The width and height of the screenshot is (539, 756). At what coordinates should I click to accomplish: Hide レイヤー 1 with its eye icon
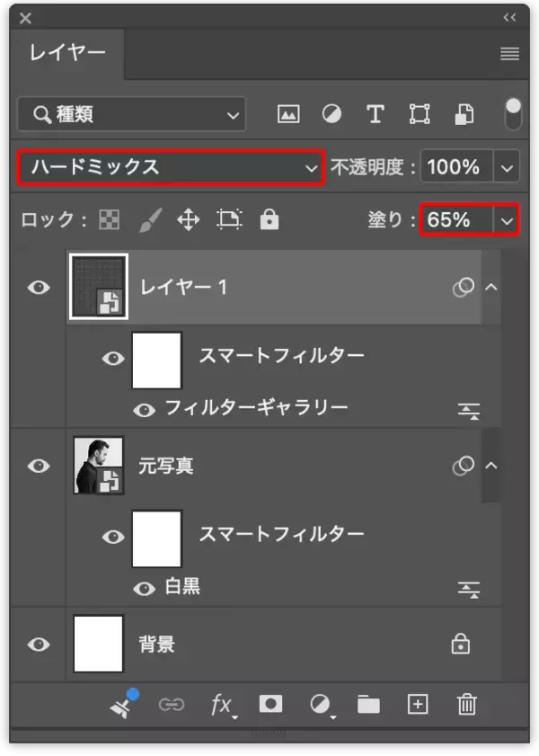click(x=39, y=288)
